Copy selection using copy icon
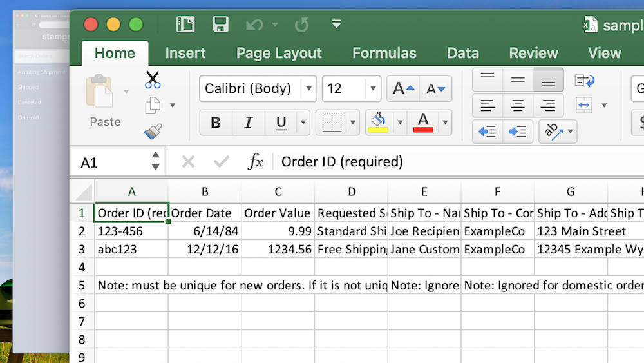Screen dimensions: 644x363 [153, 106]
